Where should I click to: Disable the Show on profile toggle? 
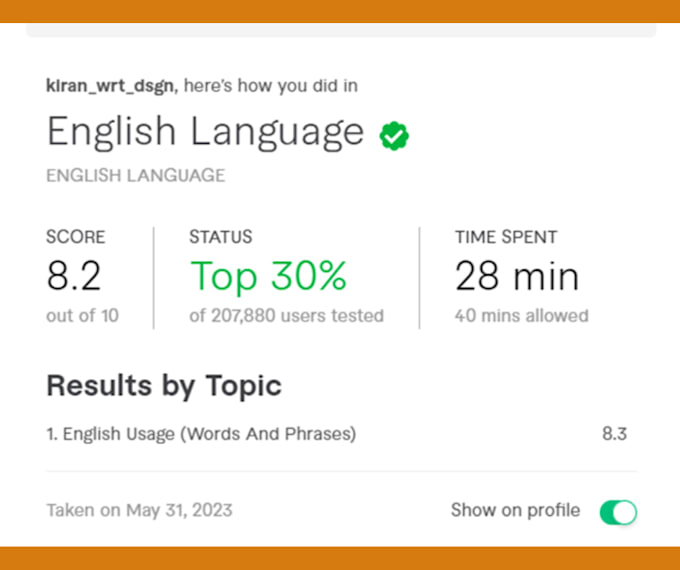618,512
